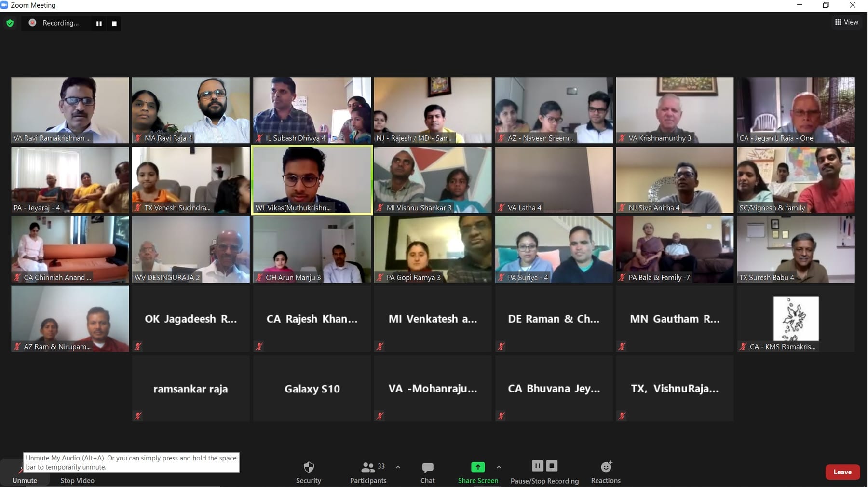Open the Participants panel icon
Screen dimensions: 868x487
368,467
